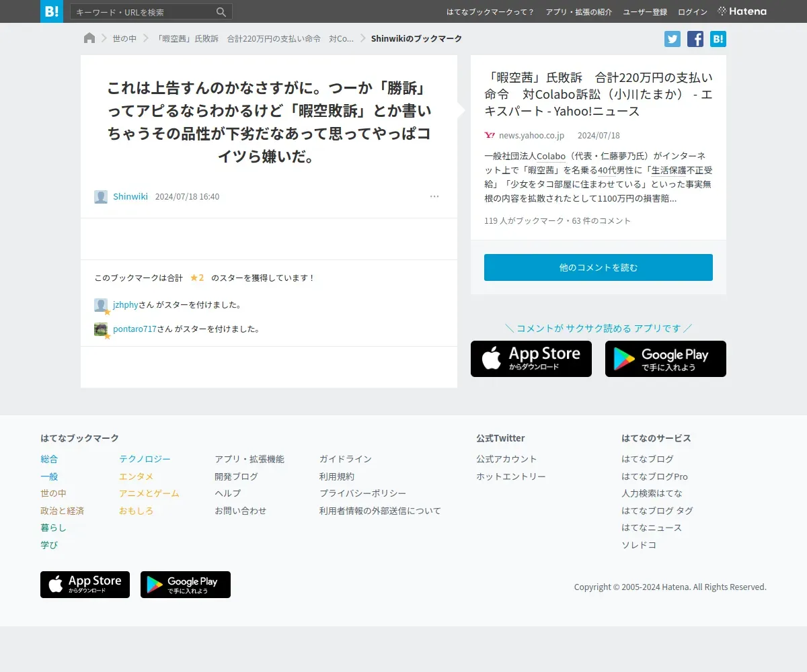Open the Hatena logo link in header
Viewport: 807px width, 672px height.
tap(742, 11)
